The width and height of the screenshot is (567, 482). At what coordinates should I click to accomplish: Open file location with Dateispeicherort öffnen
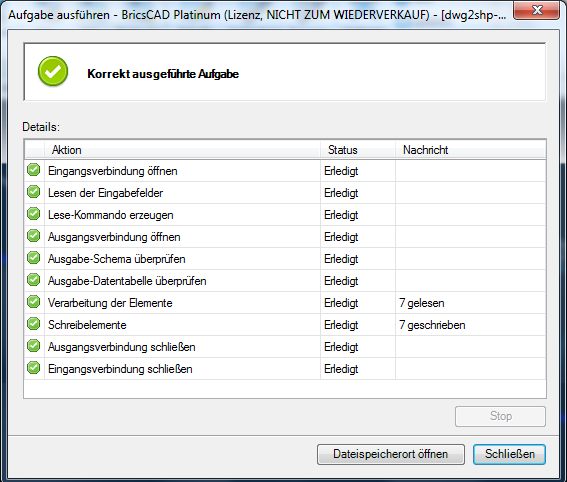click(391, 454)
